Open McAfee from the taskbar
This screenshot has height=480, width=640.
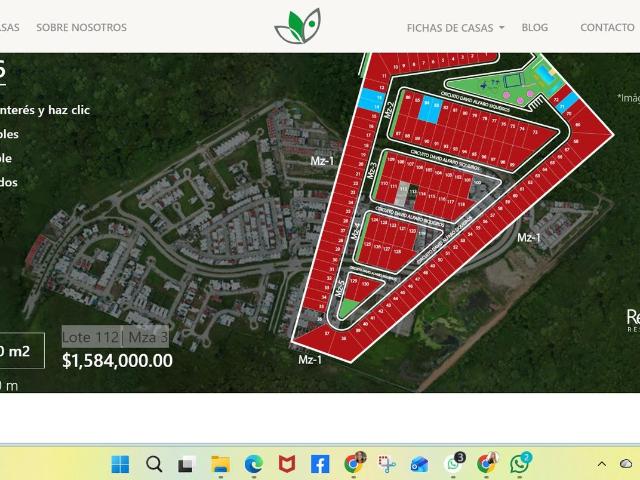click(x=287, y=464)
